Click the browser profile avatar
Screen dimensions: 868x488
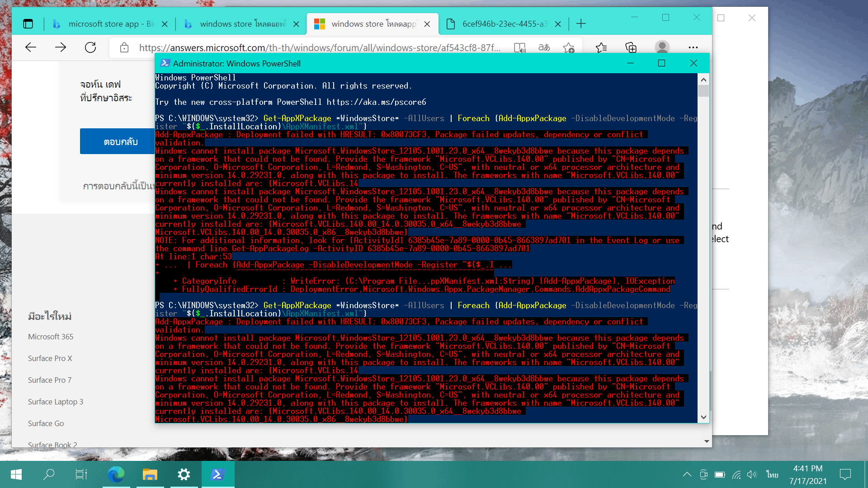pos(662,47)
